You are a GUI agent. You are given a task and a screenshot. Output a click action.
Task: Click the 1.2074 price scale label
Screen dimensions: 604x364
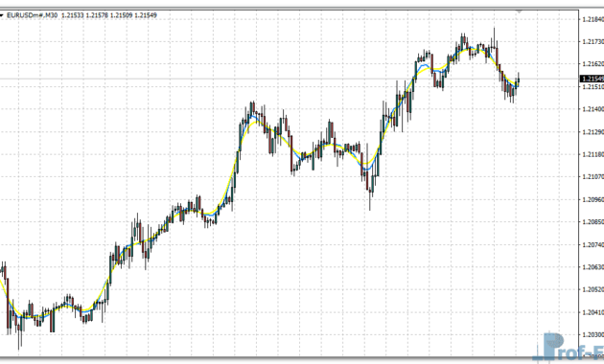(x=593, y=244)
